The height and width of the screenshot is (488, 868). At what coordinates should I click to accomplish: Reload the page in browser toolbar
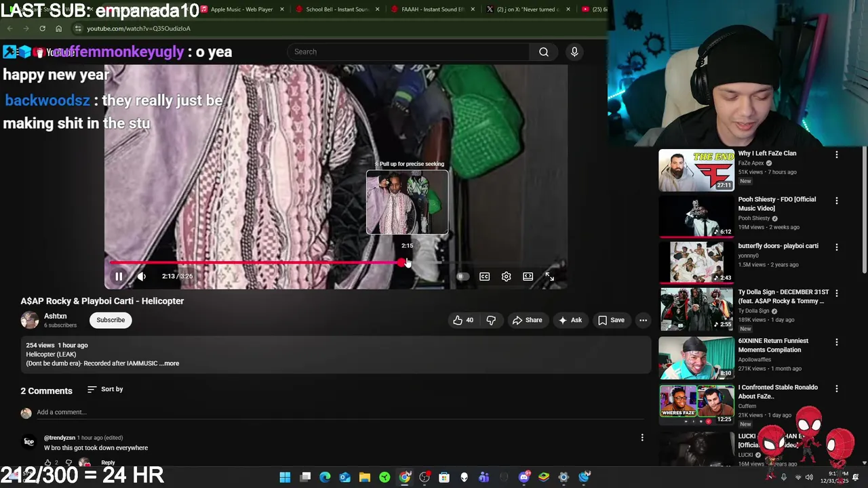(x=42, y=28)
